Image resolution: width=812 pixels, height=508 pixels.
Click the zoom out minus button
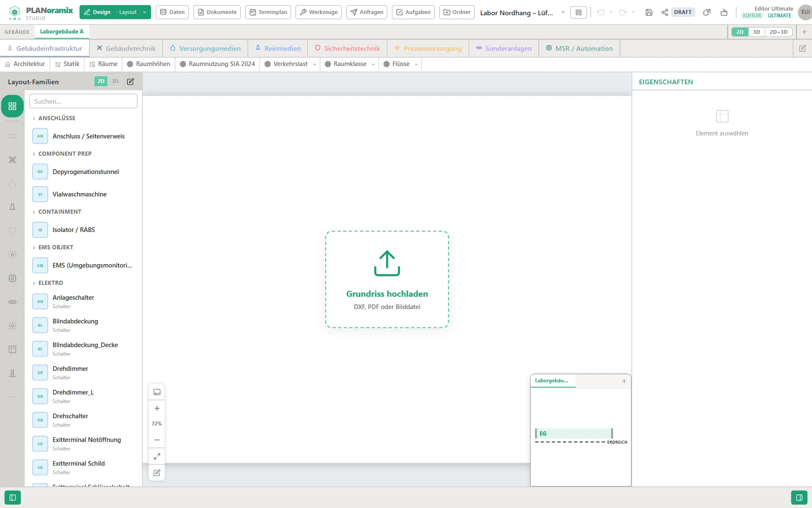pyautogui.click(x=157, y=440)
